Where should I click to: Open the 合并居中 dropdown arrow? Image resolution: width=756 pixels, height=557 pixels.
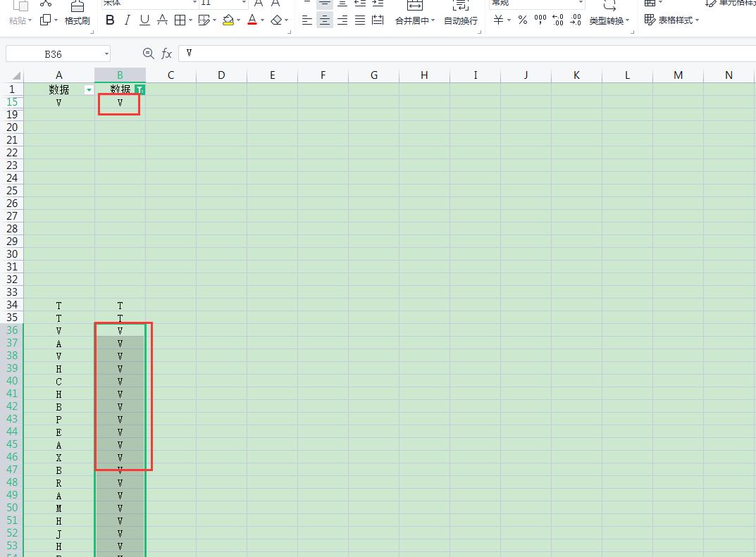point(433,20)
